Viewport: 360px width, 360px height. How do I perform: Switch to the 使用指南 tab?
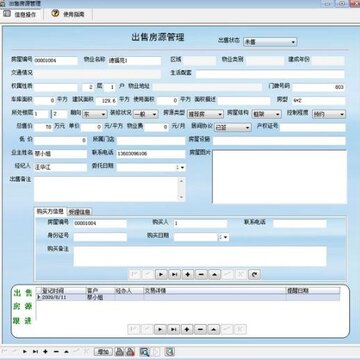[x=69, y=14]
